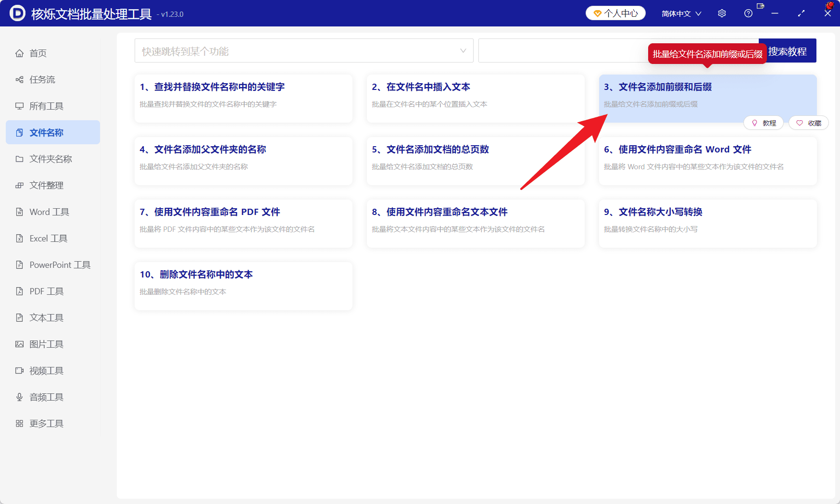Click the diamond icon in 个人中心
This screenshot has height=504, width=840.
click(x=598, y=13)
